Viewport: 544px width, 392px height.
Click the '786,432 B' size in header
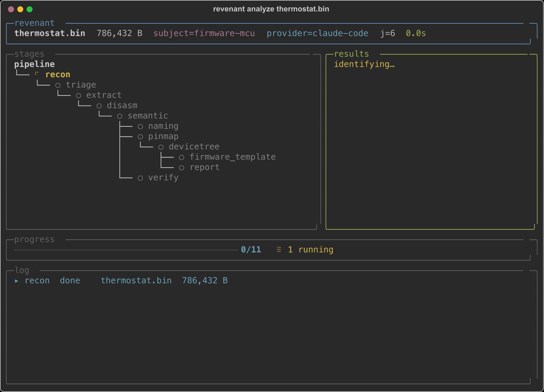coord(120,33)
